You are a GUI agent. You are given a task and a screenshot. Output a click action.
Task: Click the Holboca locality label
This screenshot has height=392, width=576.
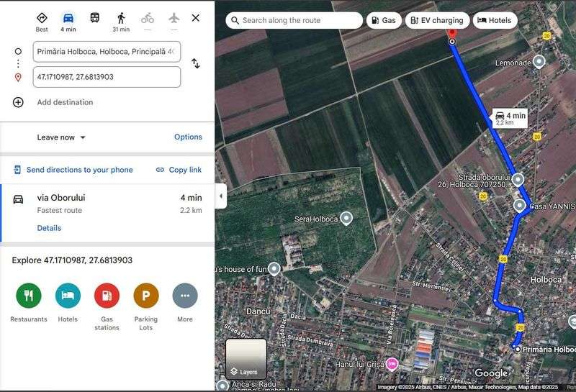coord(546,280)
